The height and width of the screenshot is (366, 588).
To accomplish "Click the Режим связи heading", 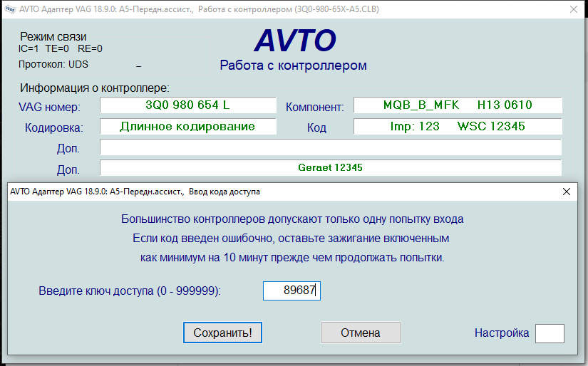I will 53,37.
